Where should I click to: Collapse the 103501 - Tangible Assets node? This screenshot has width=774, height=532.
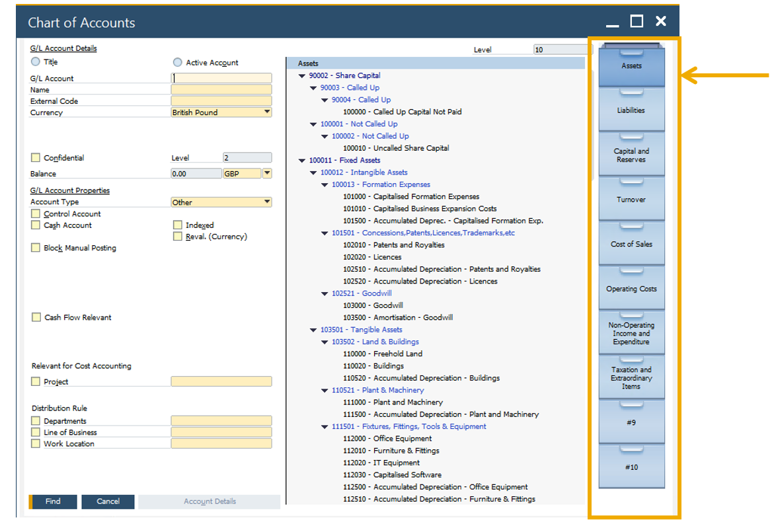(313, 330)
